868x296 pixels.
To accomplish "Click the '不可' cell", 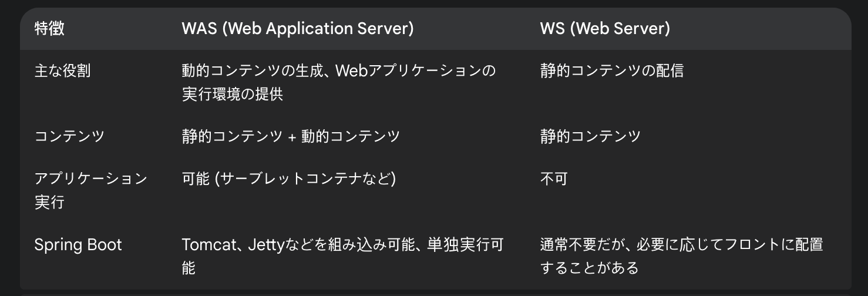I will pyautogui.click(x=554, y=179).
